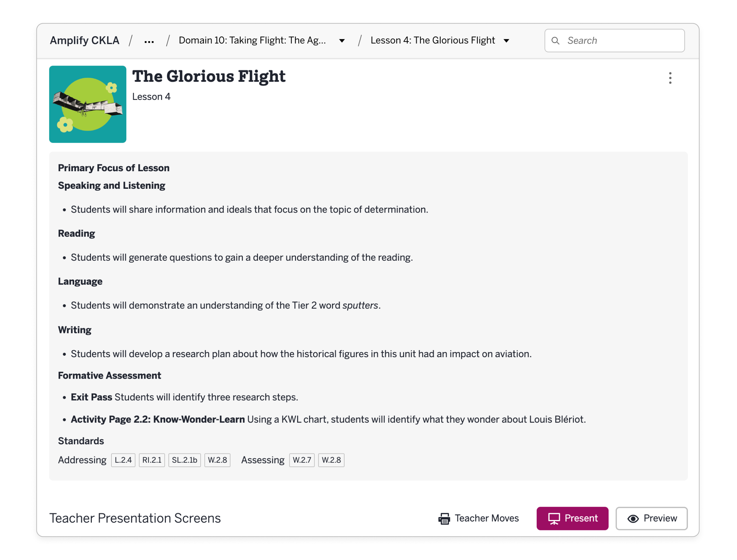Select the RI.2.1 standard tag
The width and height of the screenshot is (737, 560).
click(x=152, y=460)
